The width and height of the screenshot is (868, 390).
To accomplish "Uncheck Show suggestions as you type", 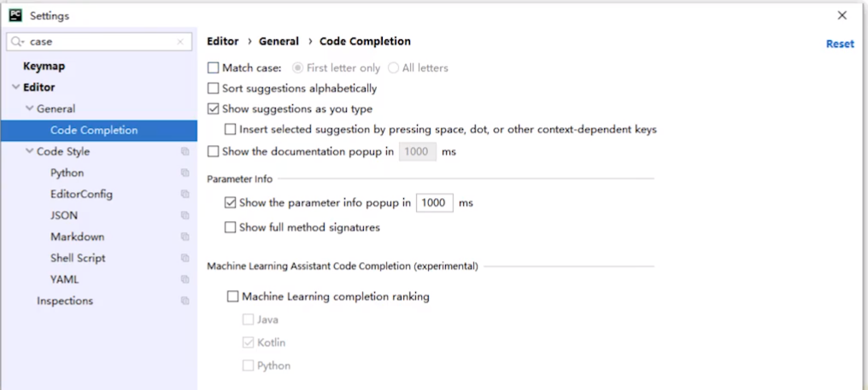I will coord(213,109).
